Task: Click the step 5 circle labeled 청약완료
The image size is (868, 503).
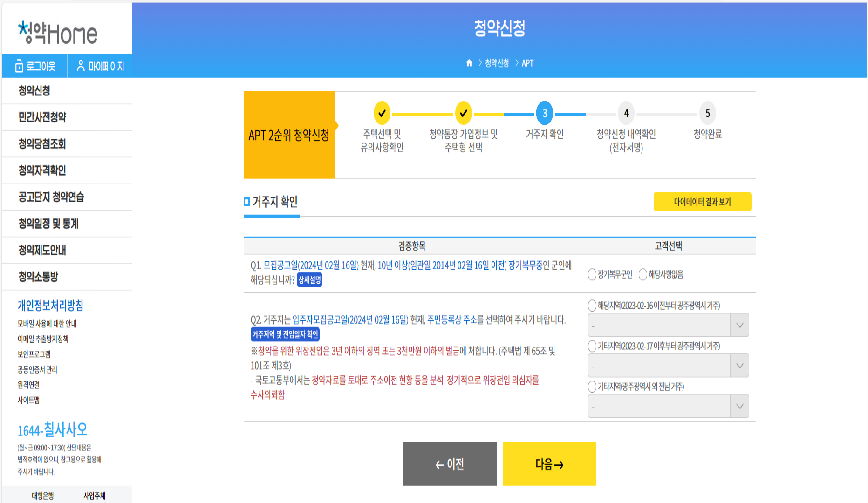Action: [708, 113]
